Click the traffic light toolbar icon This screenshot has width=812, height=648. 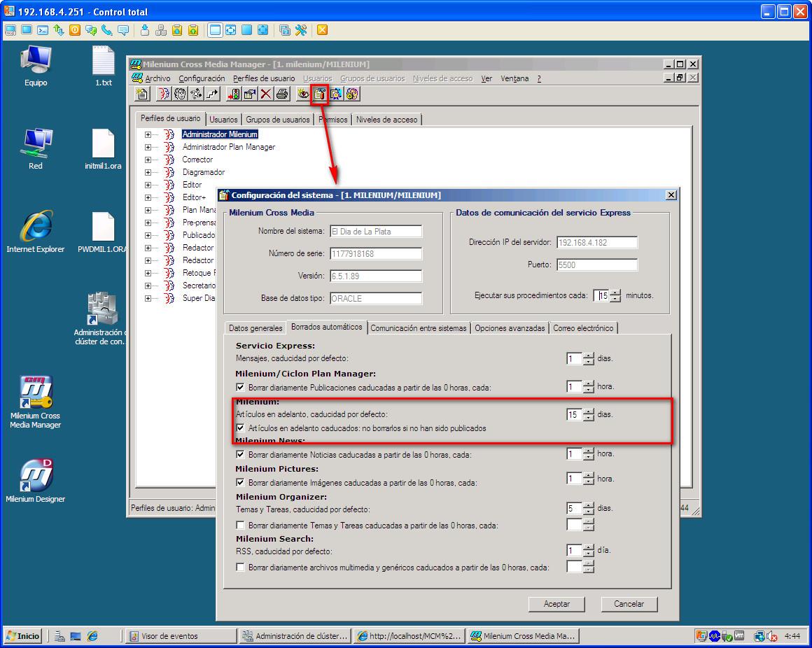tap(234, 94)
